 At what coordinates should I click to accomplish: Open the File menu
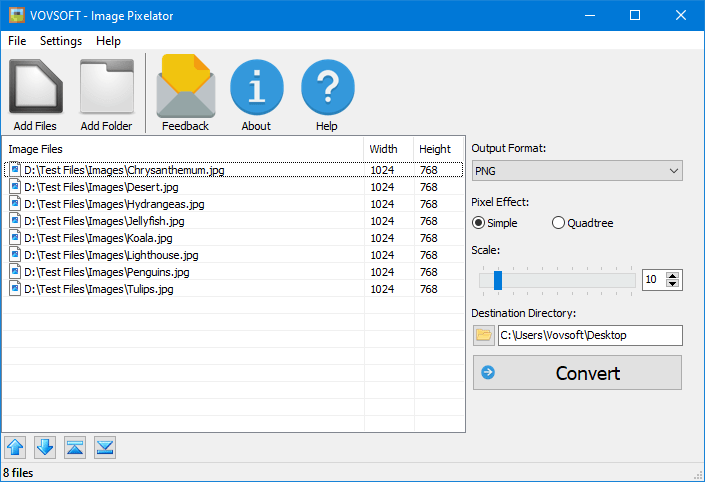tap(17, 41)
